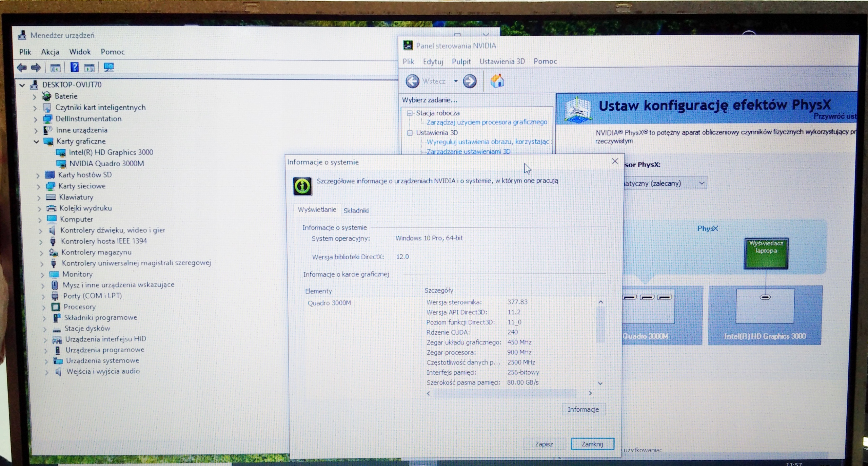
Task: Open Pulpit menu in NVIDIA panel
Action: tap(461, 62)
